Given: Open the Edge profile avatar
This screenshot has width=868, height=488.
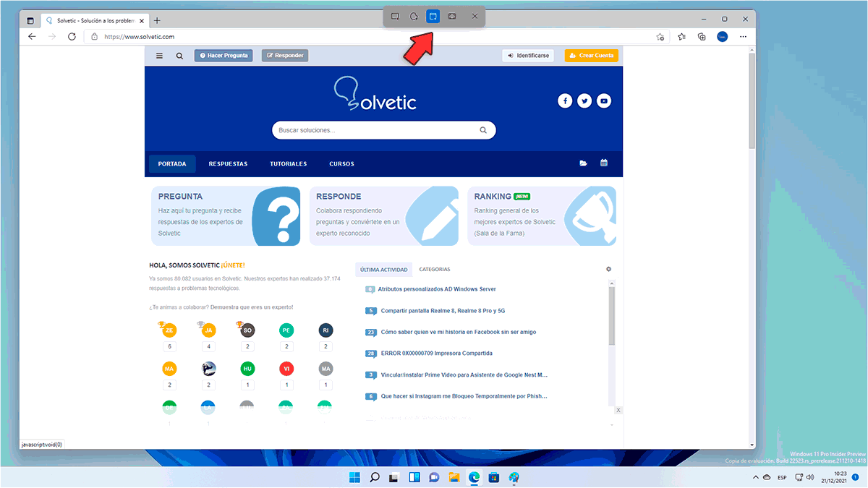Looking at the screenshot, I should (x=722, y=36).
